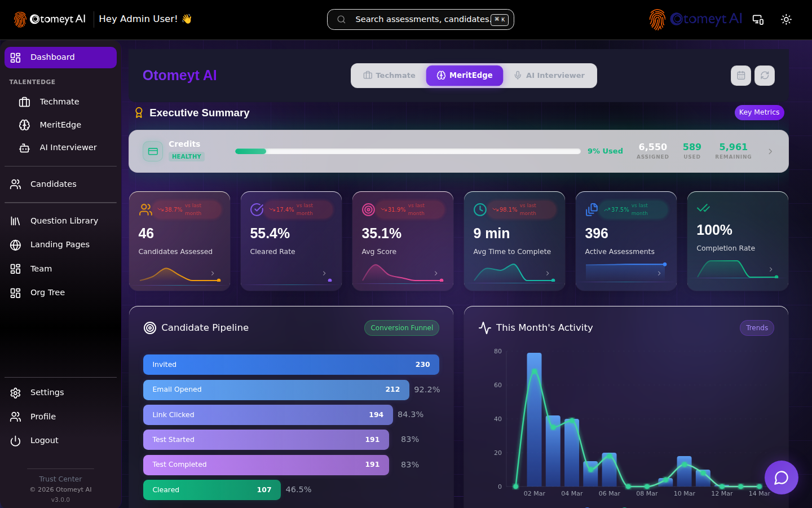Click the Link Clicked funnel bar
812x508 pixels.
click(x=268, y=415)
